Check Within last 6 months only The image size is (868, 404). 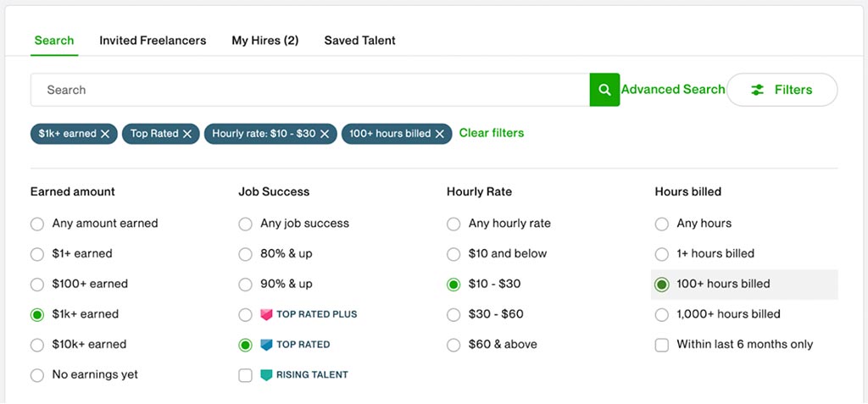pos(662,345)
